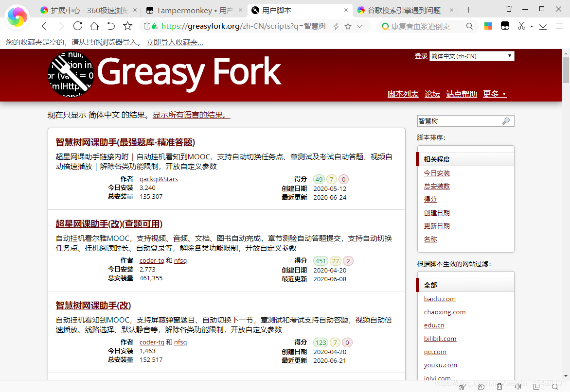Switch to the 谷歌搜索引擎遇到问题 tab

click(404, 11)
